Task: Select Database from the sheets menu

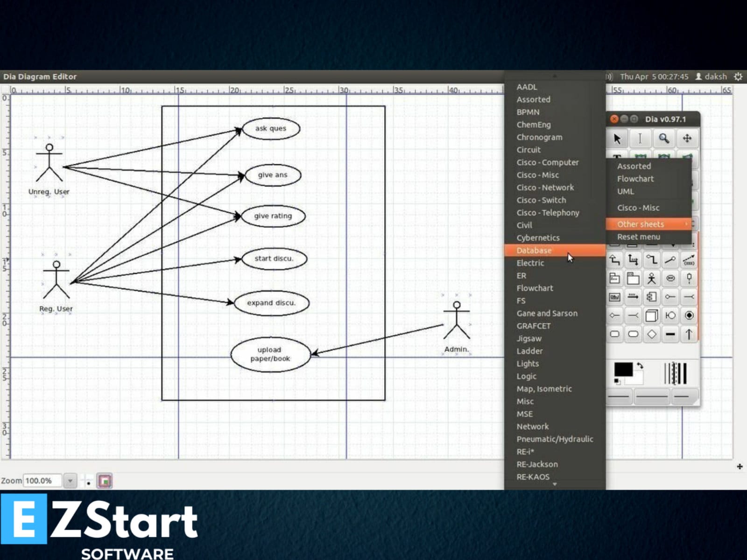Action: [534, 251]
